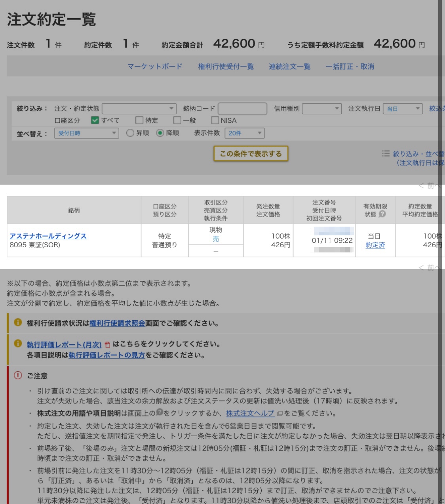Click the 約定金額合計 42,600 円 value
The width and height of the screenshot is (445, 504).
click(x=239, y=44)
